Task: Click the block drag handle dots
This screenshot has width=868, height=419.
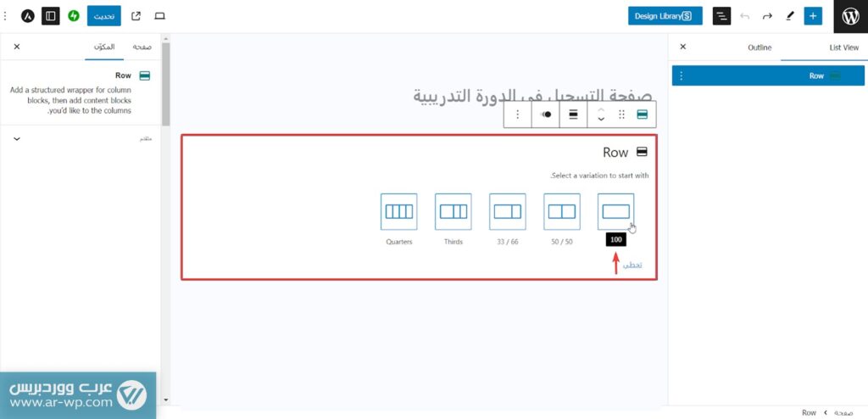Action: pos(621,115)
